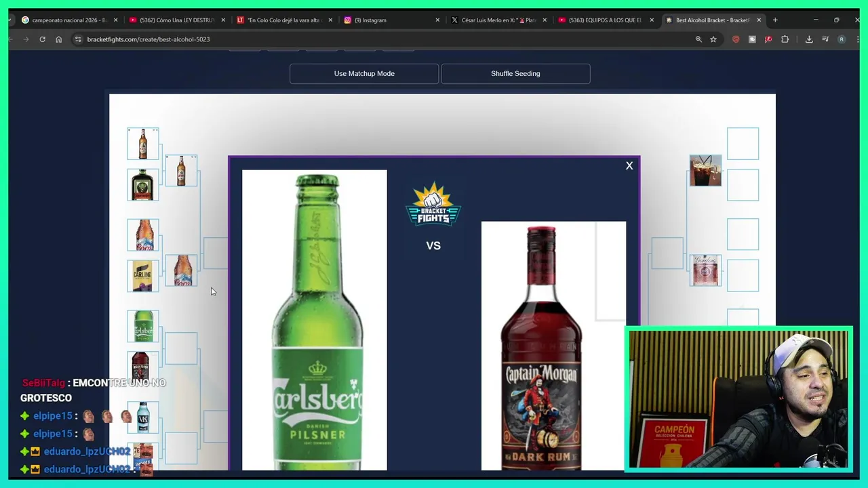Bookmark this page with the star icon
The width and height of the screenshot is (868, 488).
tap(713, 39)
